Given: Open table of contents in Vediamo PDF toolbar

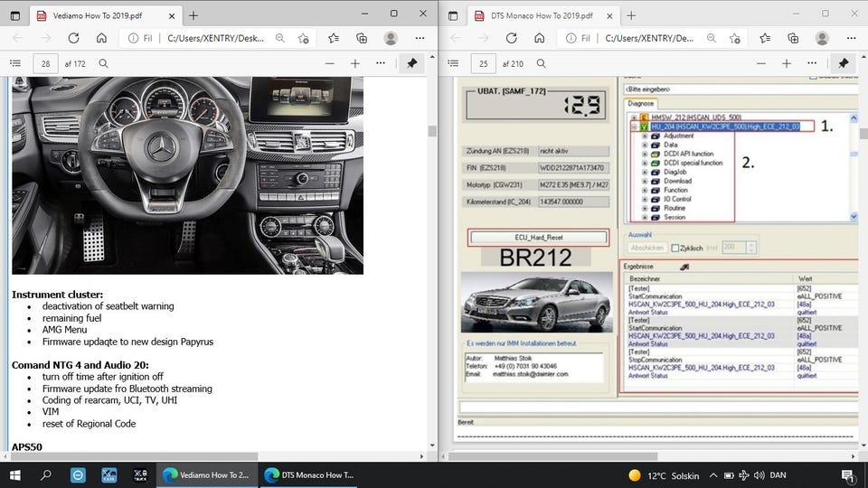Looking at the screenshot, I should click(x=14, y=63).
